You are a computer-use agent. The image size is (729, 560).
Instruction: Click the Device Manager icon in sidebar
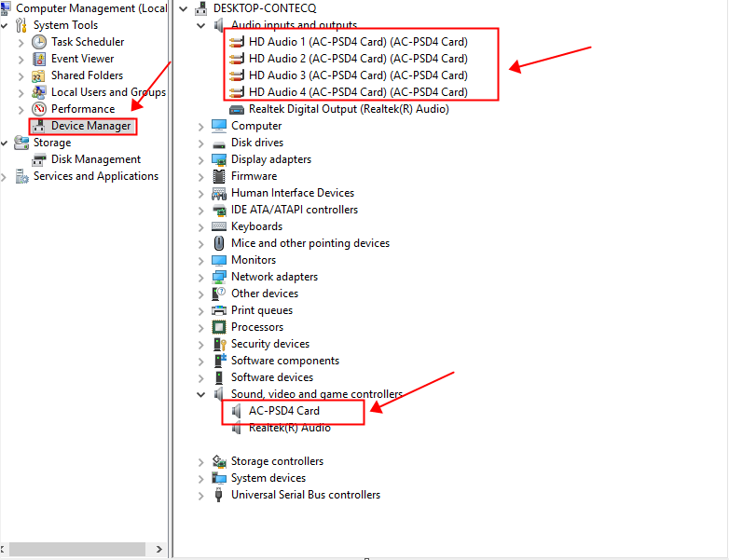pyautogui.click(x=38, y=126)
